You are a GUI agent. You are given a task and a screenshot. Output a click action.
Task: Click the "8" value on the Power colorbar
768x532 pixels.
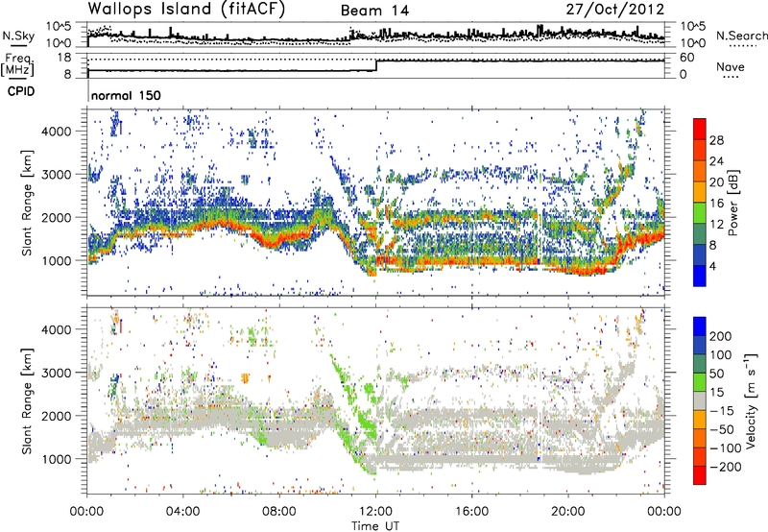tap(712, 246)
